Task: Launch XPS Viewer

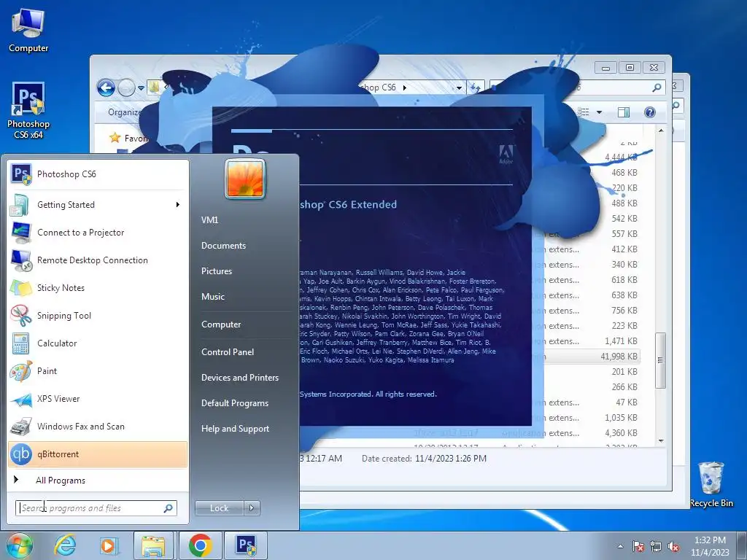Action: pyautogui.click(x=98, y=399)
